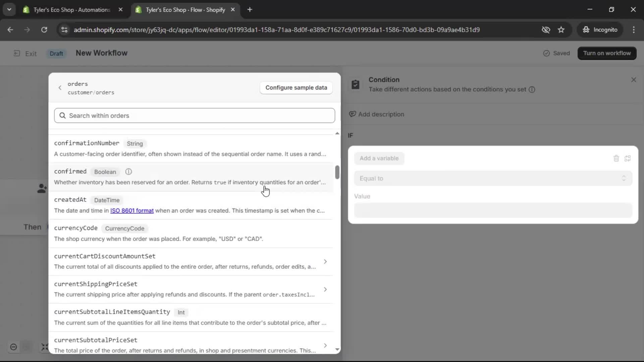Screen dimensions: 644x362
Task: Delete the variable with the trash icon
Action: coord(616,158)
